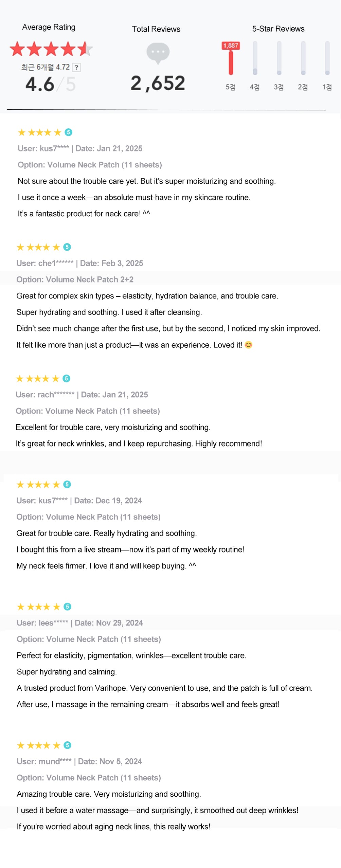Click the teal 5 badge on lees review

[x=68, y=607]
